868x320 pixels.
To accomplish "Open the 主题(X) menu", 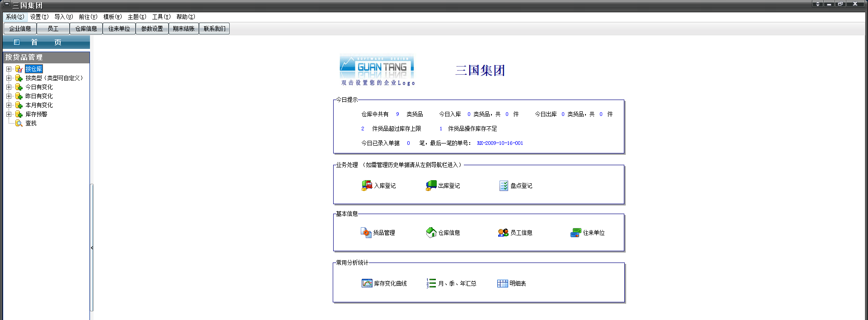I will point(137,17).
